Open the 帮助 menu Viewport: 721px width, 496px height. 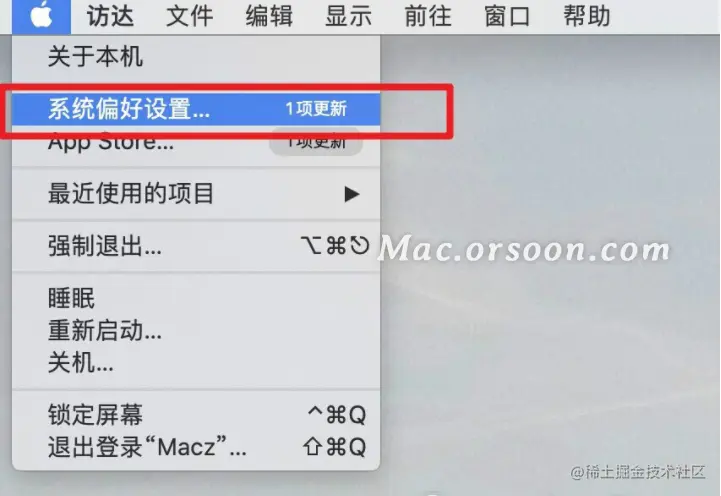(x=587, y=17)
